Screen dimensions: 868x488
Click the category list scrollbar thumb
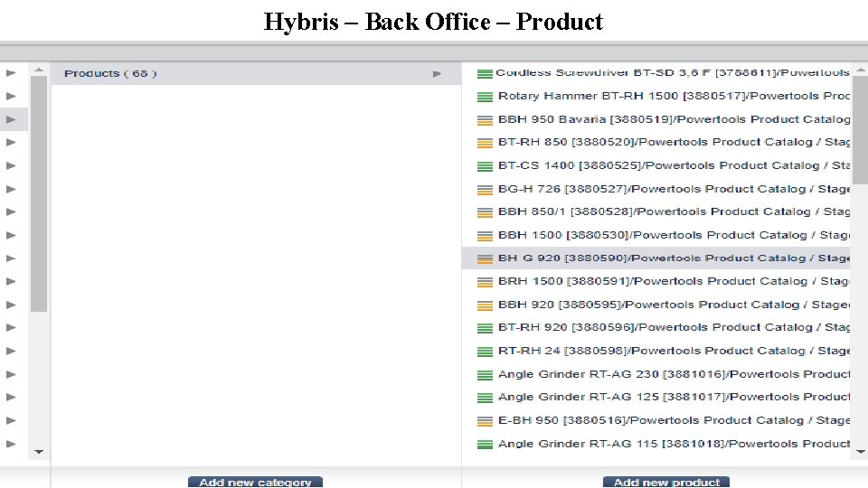[x=39, y=193]
